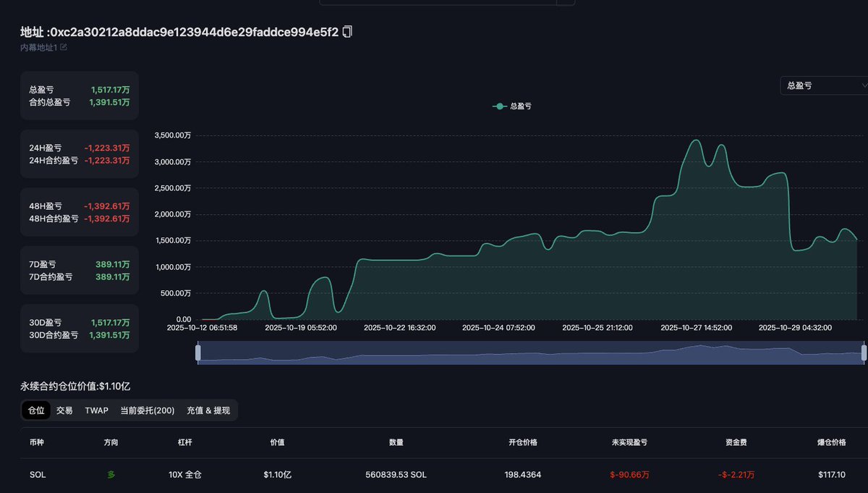
Task: Click the 爆仓价格 column header
Action: (824, 442)
